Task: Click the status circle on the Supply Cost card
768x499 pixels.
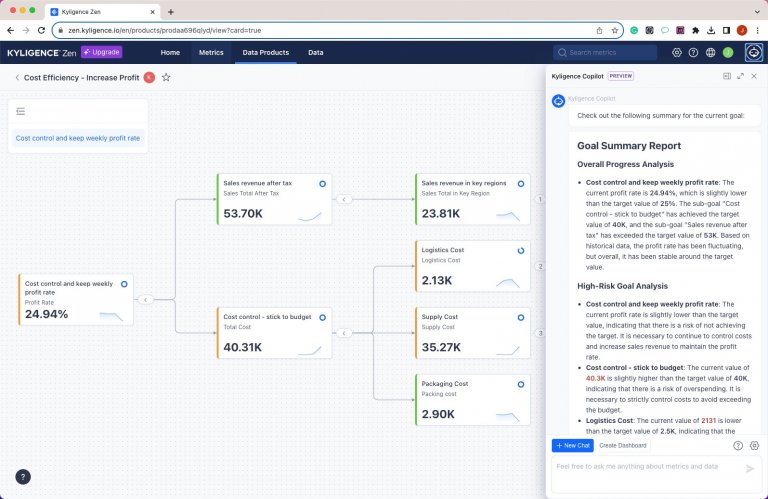Action: pyautogui.click(x=521, y=318)
